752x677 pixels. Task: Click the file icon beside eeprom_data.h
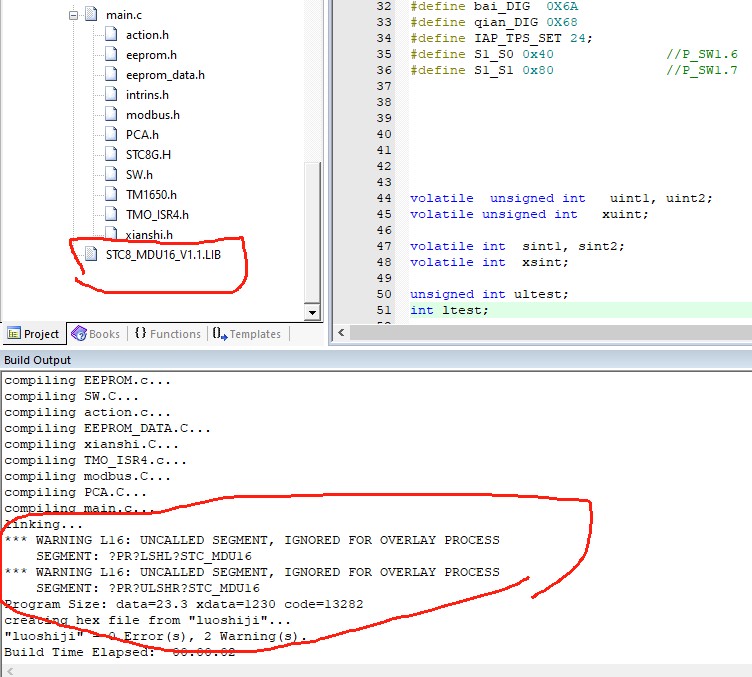[x=111, y=74]
